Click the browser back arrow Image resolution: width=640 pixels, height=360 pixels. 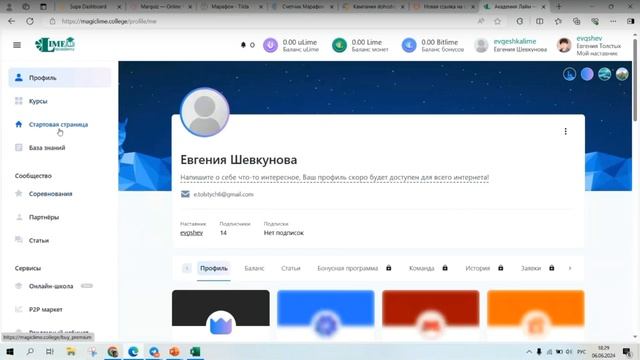coord(11,21)
